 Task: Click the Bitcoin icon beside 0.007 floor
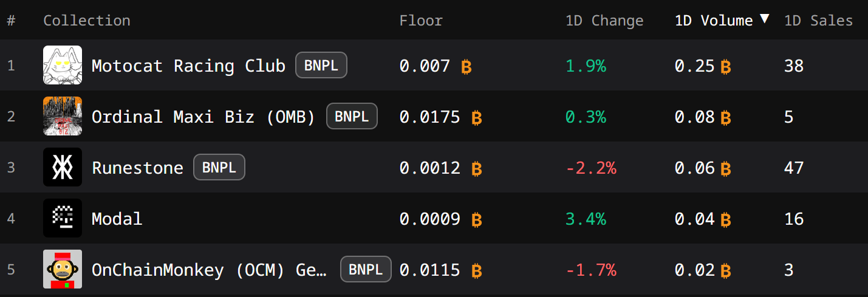coord(466,66)
